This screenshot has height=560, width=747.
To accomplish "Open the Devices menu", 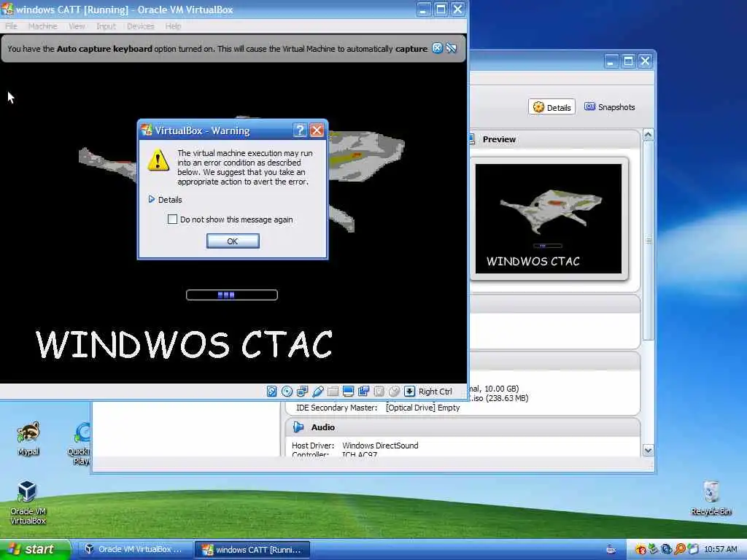I will 141,26.
